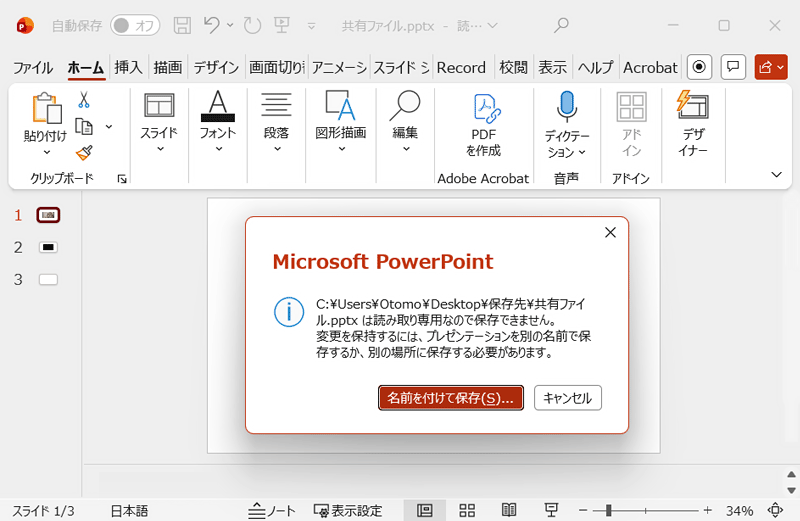The image size is (800, 521).
Task: Open Customize Quick Access Toolbar dropdown
Action: pos(311,26)
